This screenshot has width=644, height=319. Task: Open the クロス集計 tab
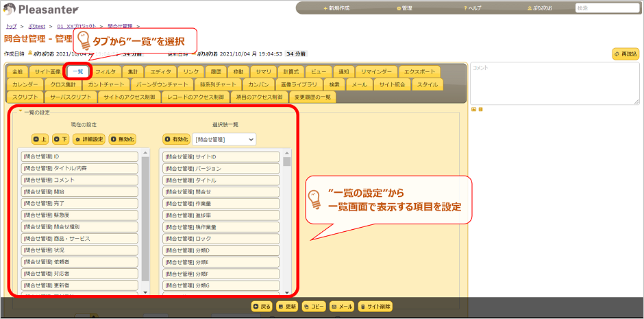coord(63,84)
